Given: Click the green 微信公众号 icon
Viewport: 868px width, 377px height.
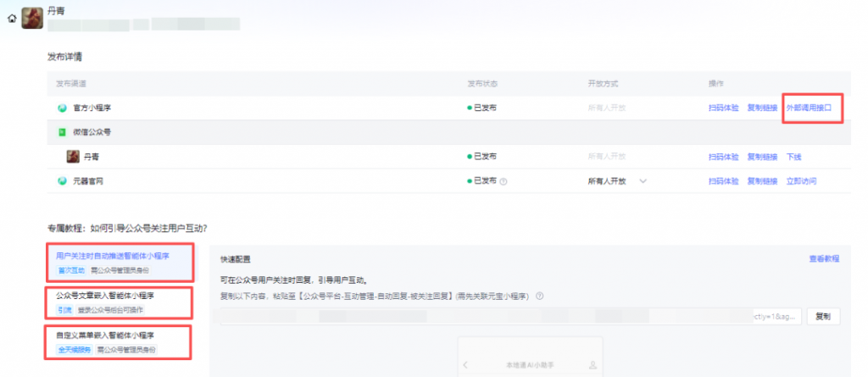Looking at the screenshot, I should pyautogui.click(x=62, y=133).
